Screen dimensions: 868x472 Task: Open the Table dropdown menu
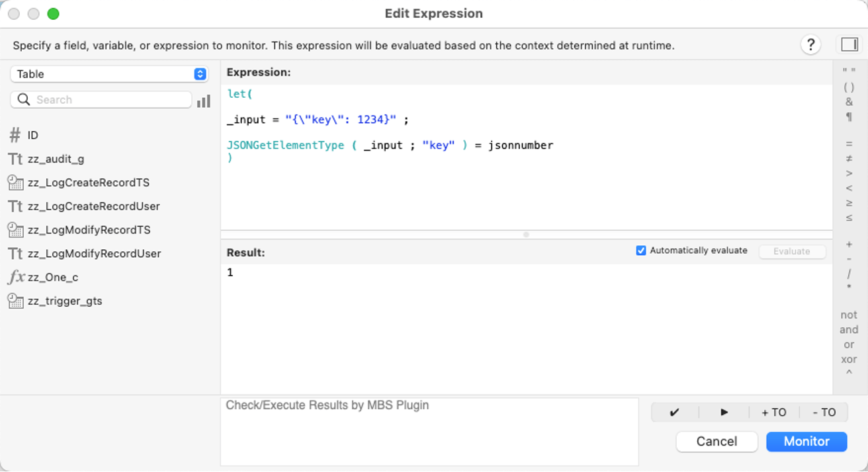point(109,74)
